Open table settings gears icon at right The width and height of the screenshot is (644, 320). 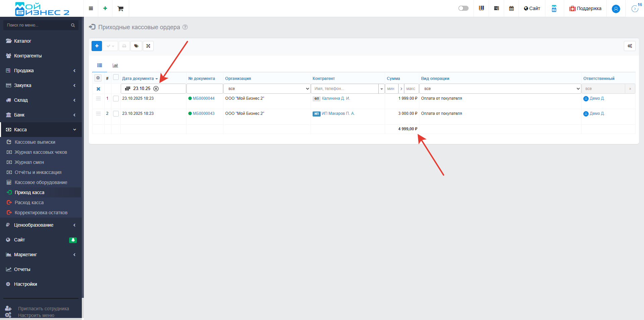pos(630,46)
